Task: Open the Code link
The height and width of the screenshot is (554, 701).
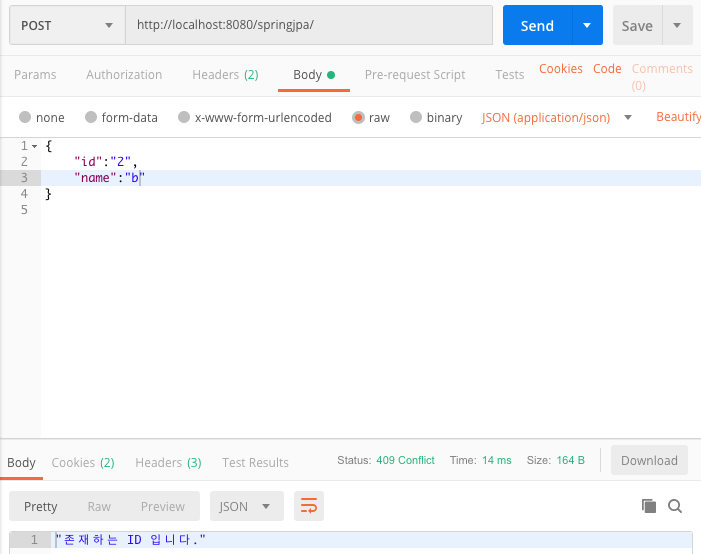Action: coord(607,68)
